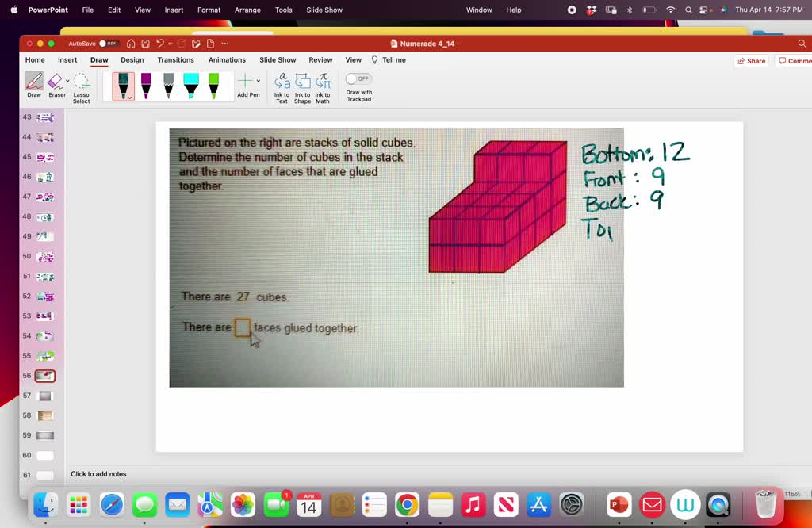The height and width of the screenshot is (528, 812).
Task: Click the Ink to Math tool
Action: pyautogui.click(x=322, y=84)
